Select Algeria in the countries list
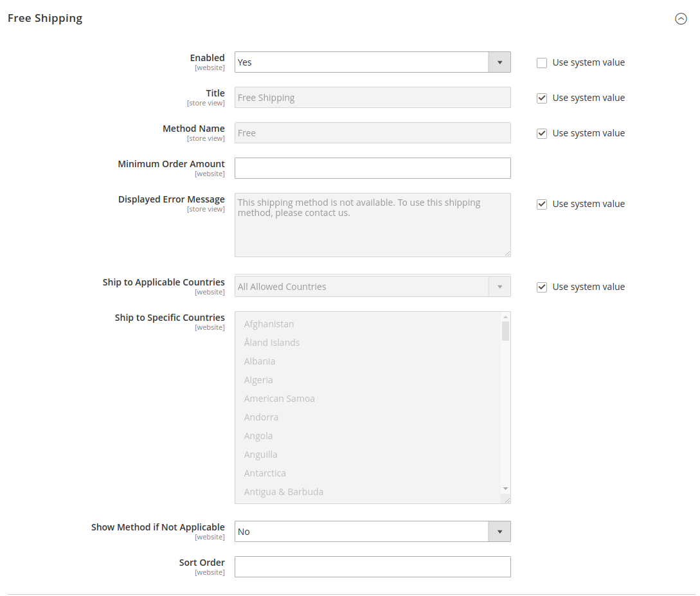 point(258,379)
